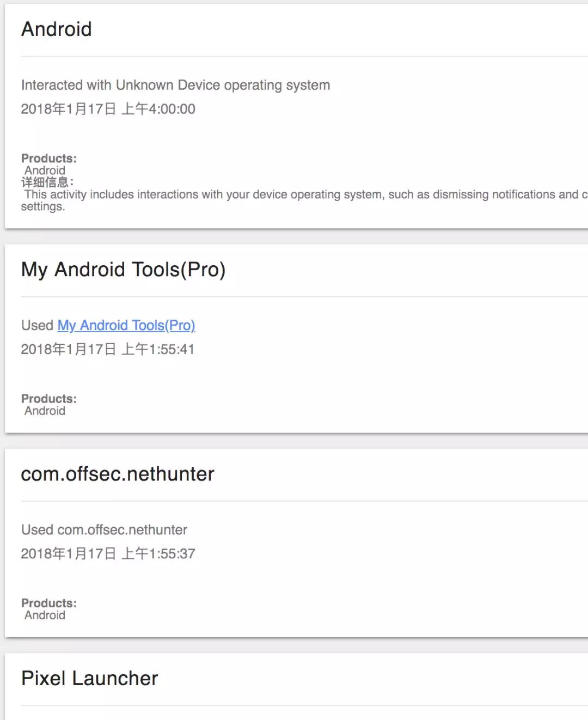Select the Pixel Launcher card heading
588x720 pixels.
pos(89,678)
